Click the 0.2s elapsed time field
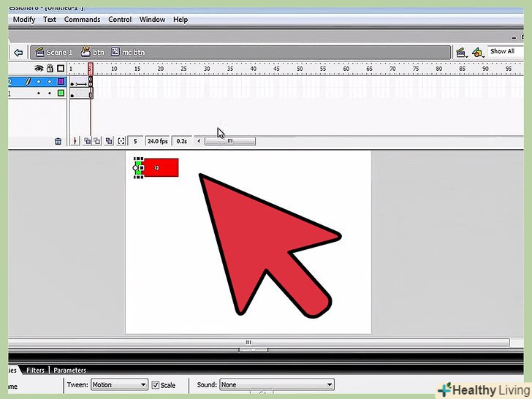Image resolution: width=532 pixels, height=399 pixels. 182,141
